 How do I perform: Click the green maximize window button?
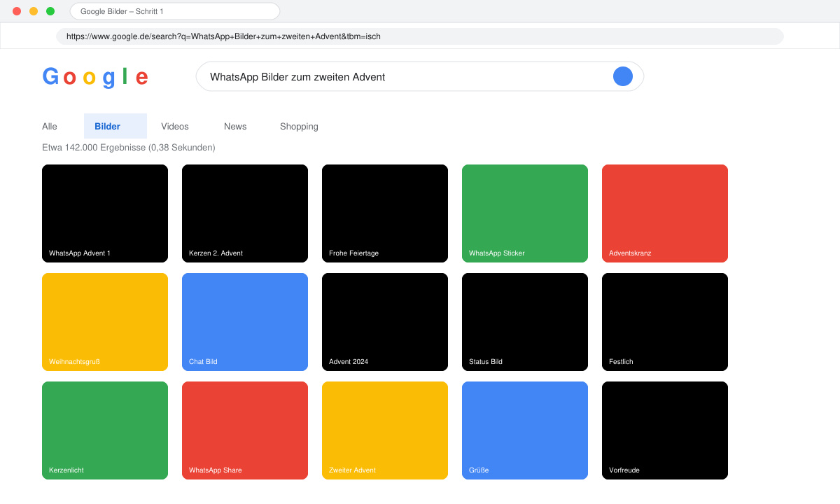(x=50, y=11)
